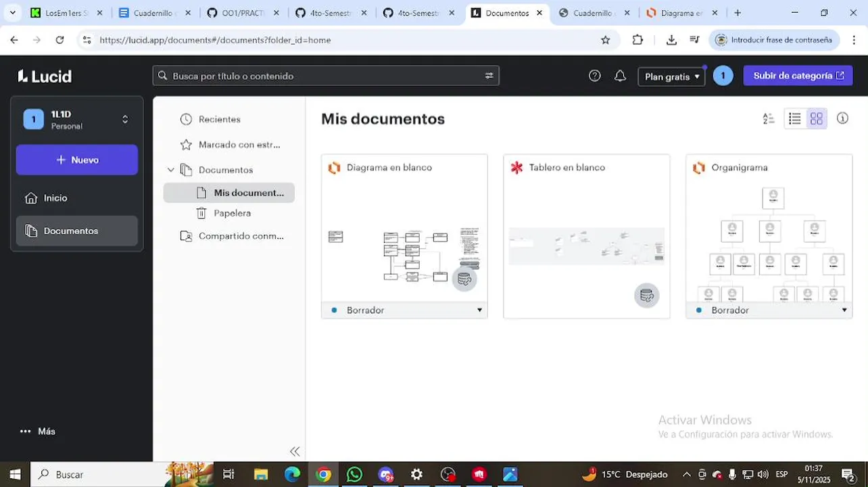
Task: Switch to the Diagrama browser tab
Action: tap(681, 13)
